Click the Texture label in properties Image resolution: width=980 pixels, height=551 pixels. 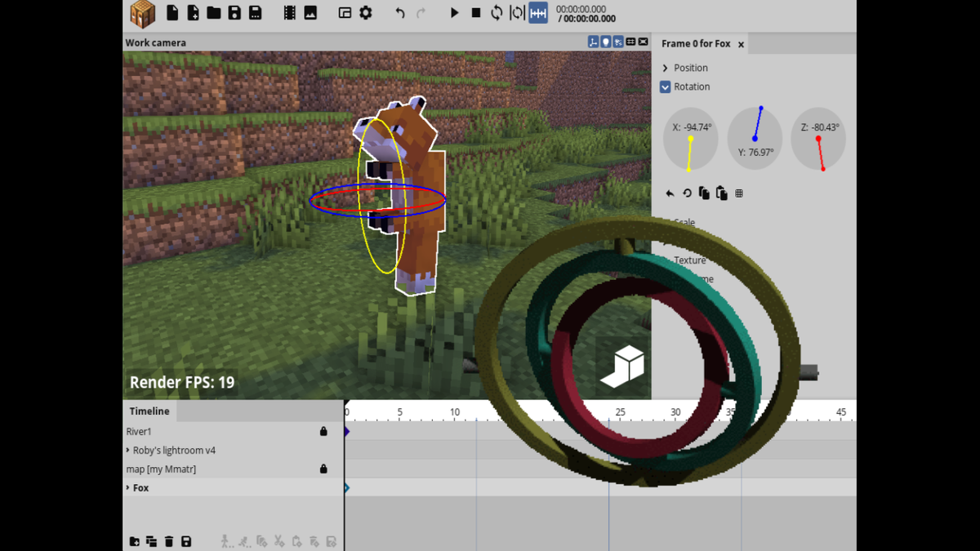690,260
